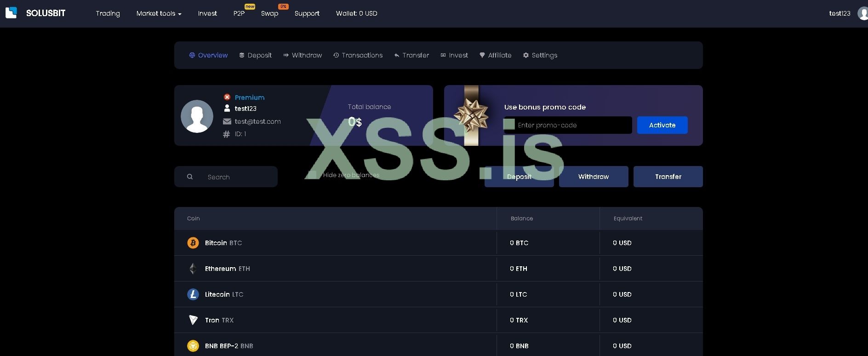Select the Tron TRX row name
This screenshot has height=356, width=868.
pos(219,320)
